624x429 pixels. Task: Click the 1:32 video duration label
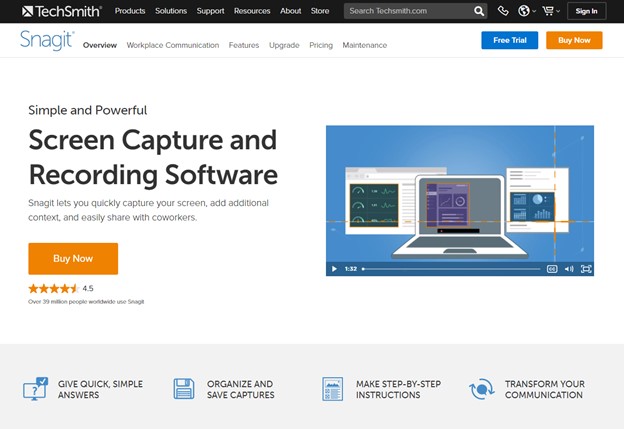click(351, 269)
